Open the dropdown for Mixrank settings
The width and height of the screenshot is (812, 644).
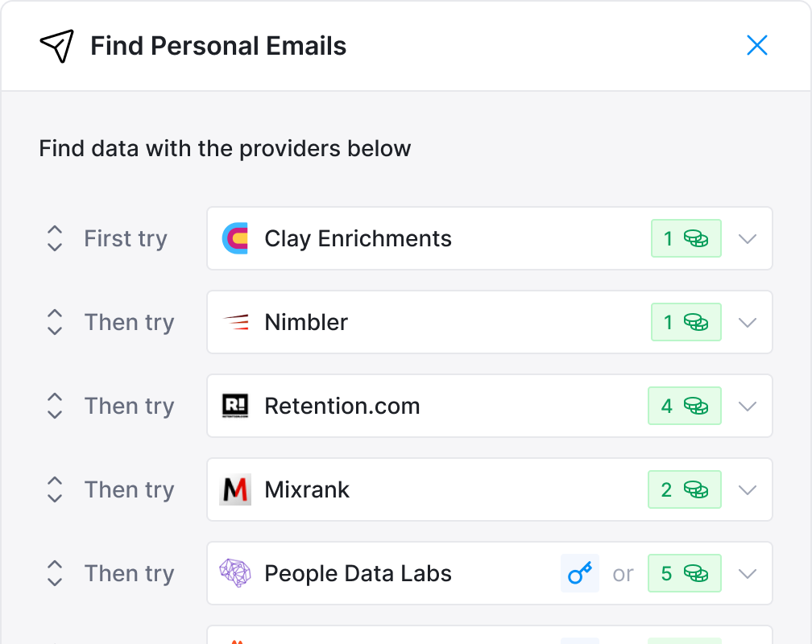click(748, 489)
